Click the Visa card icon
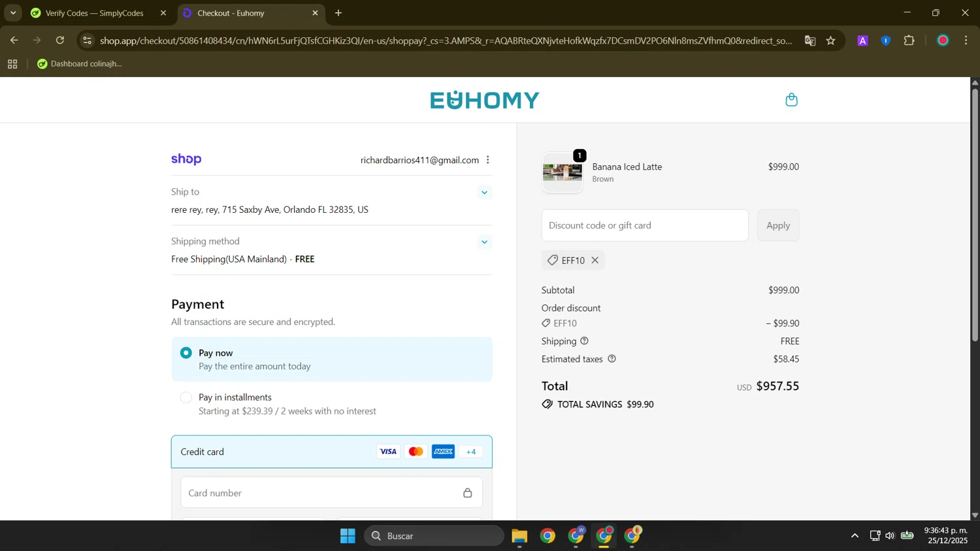 pos(388,452)
